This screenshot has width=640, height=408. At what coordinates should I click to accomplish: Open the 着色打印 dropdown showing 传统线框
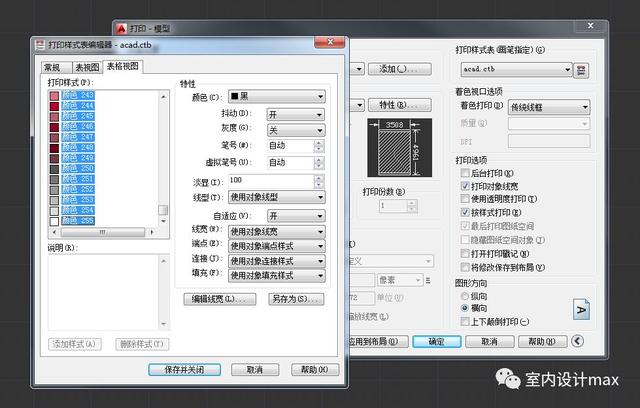click(x=549, y=107)
